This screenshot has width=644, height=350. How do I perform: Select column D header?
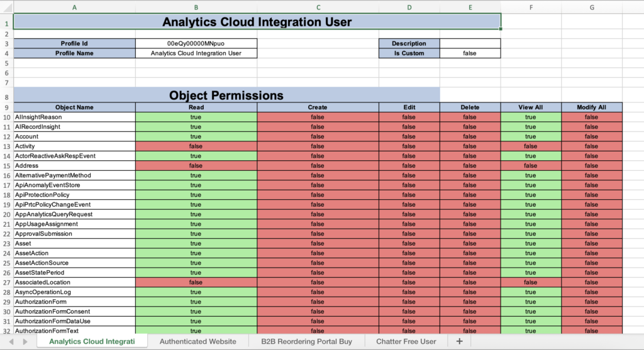click(409, 7)
